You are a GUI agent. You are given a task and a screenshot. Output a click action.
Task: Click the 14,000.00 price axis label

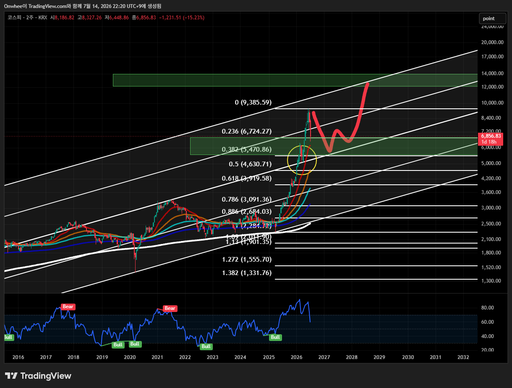click(492, 73)
